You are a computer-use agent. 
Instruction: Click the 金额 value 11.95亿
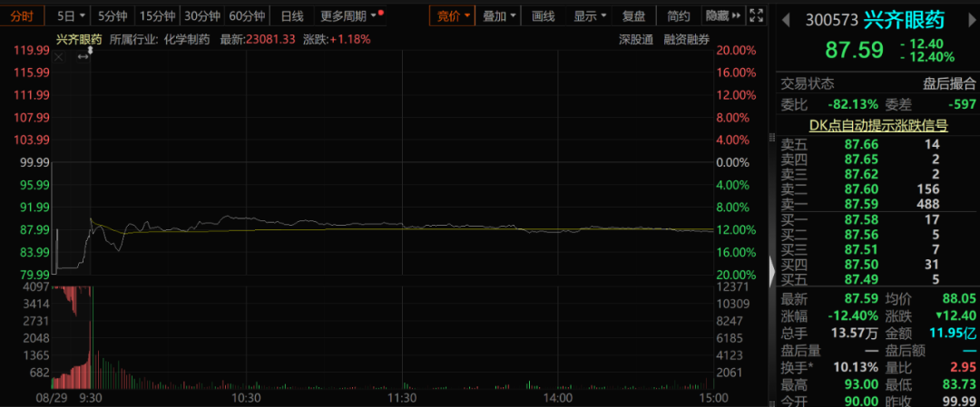point(953,333)
